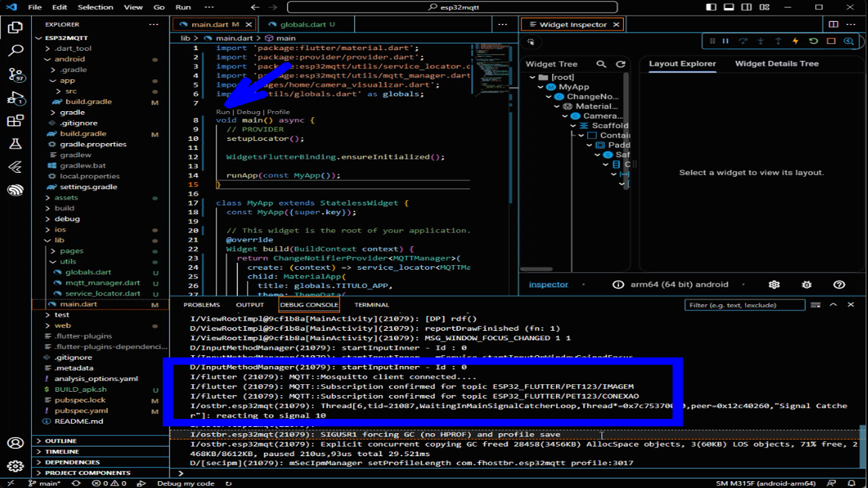Open the Extensions view icon
Screen dimensions: 868x488
[15, 121]
